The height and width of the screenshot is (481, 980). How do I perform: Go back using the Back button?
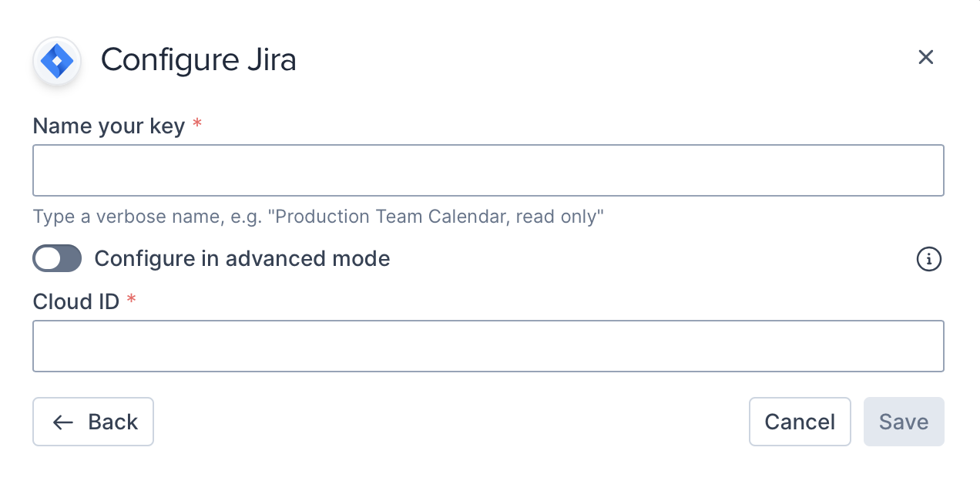[x=93, y=422]
